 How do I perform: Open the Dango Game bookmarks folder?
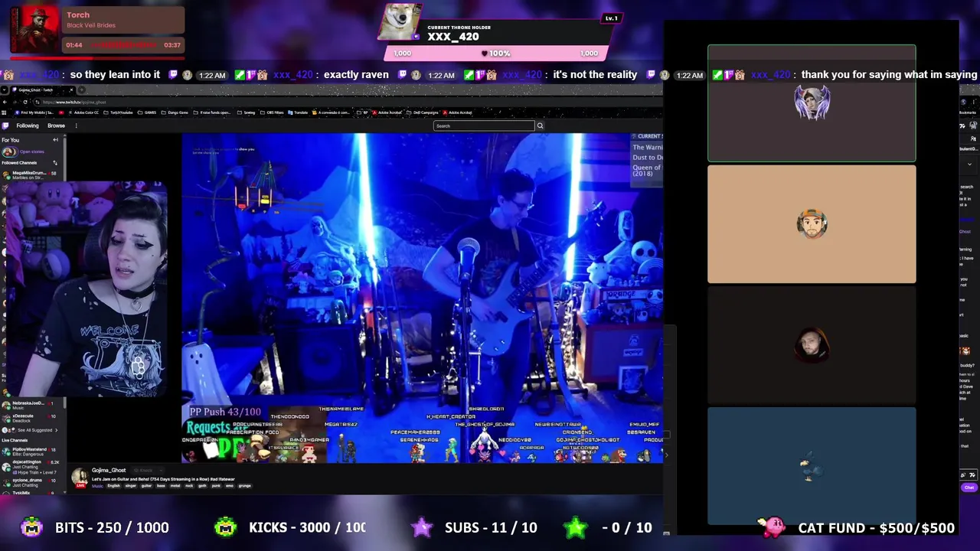pos(175,112)
